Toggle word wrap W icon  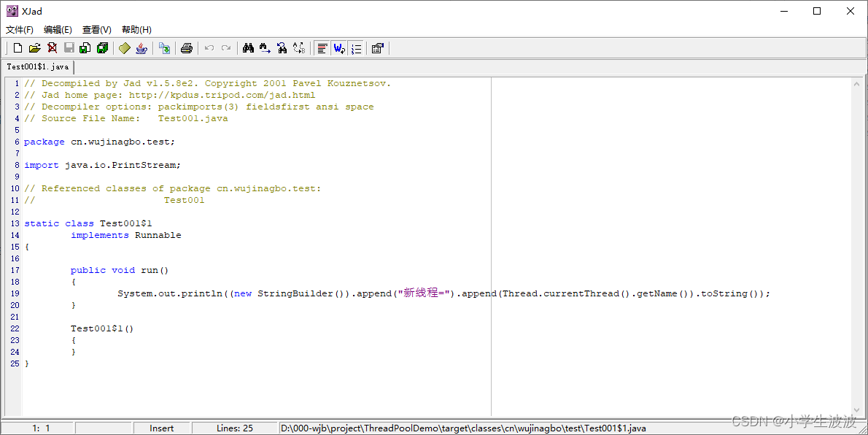339,48
